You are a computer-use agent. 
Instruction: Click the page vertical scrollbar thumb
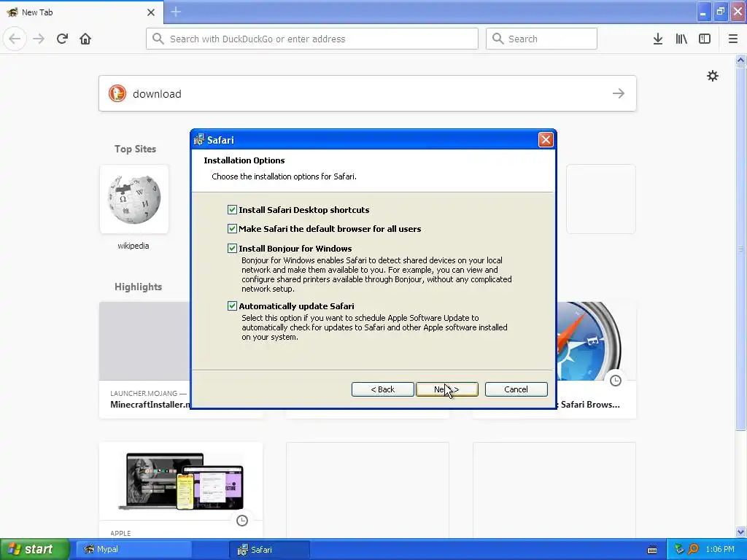click(x=740, y=248)
